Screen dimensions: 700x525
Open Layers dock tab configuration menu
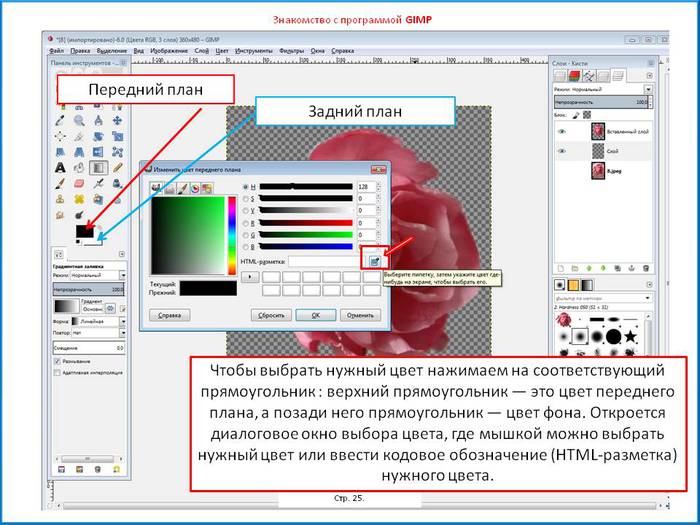[x=650, y=76]
